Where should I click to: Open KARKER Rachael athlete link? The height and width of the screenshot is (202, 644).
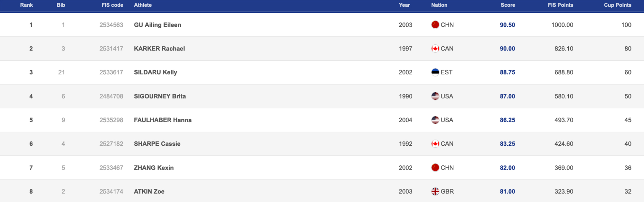click(159, 49)
